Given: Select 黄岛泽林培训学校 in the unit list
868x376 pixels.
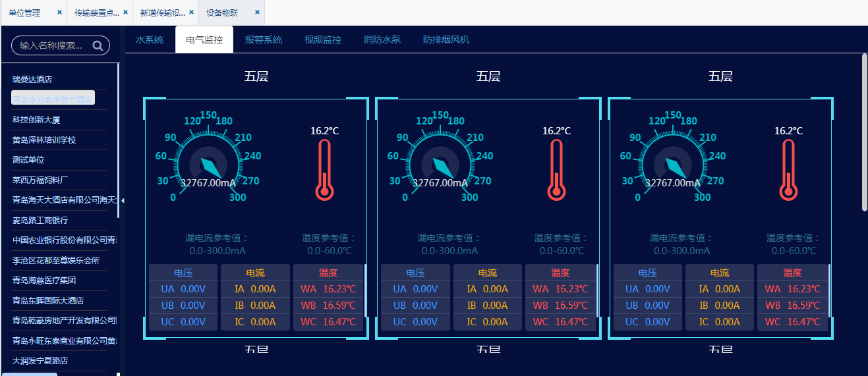Looking at the screenshot, I should click(x=44, y=140).
